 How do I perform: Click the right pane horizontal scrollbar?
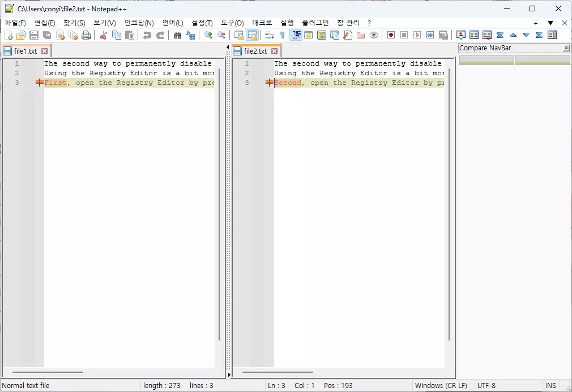tap(278, 372)
